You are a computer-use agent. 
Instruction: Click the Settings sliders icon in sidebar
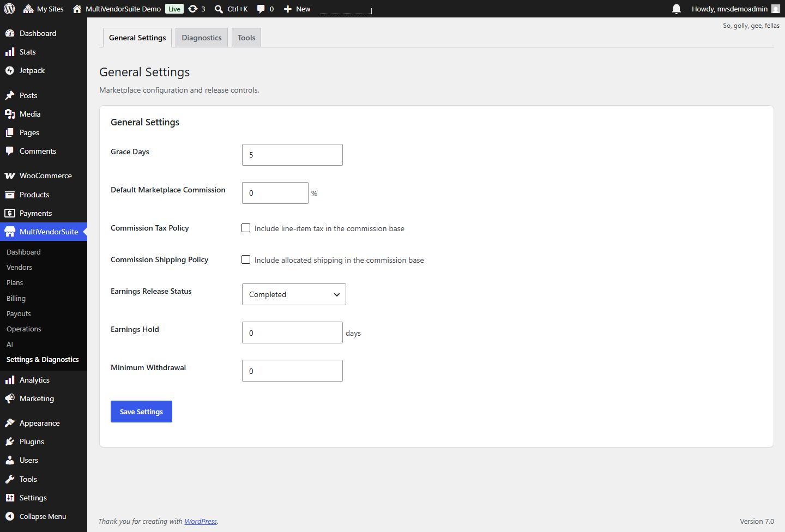[x=10, y=498]
